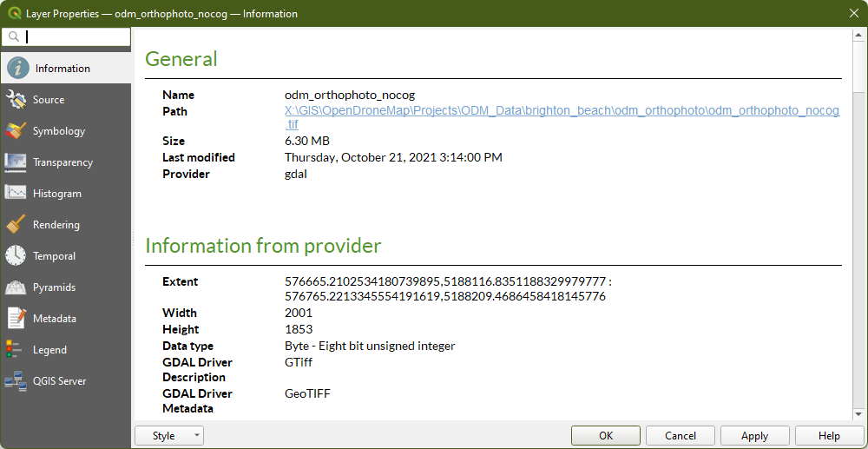Open the Temporal tab label
This screenshot has width=868, height=449.
54,256
